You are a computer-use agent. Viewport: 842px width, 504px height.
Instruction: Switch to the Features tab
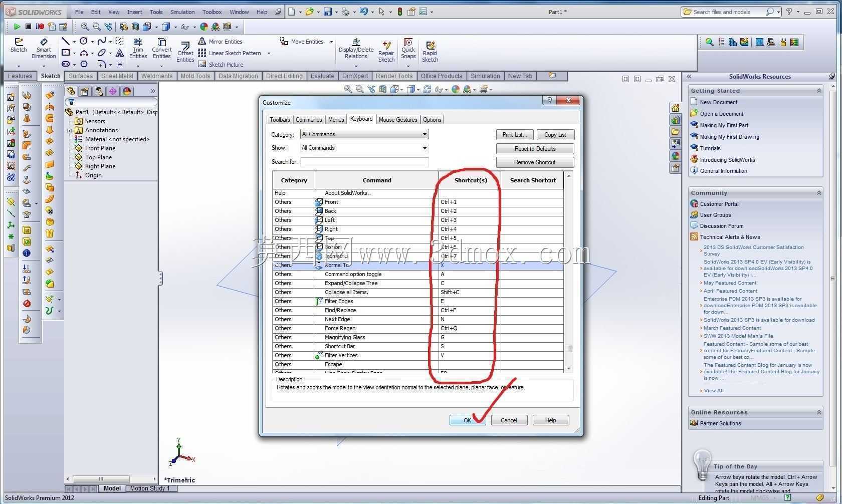pyautogui.click(x=20, y=76)
